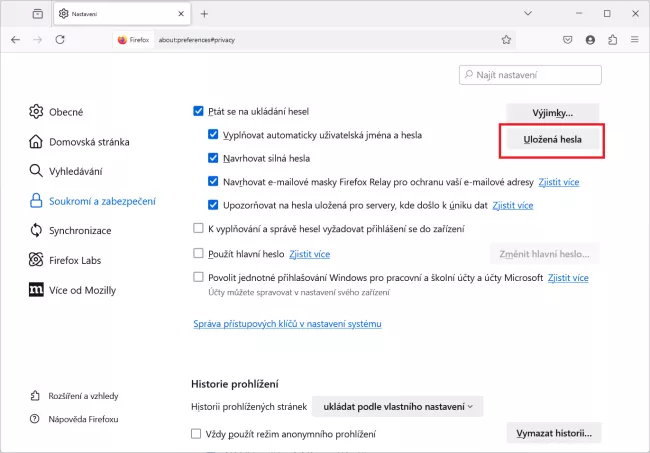Click the back navigation arrow
Image resolution: width=650 pixels, height=453 pixels.
15,40
